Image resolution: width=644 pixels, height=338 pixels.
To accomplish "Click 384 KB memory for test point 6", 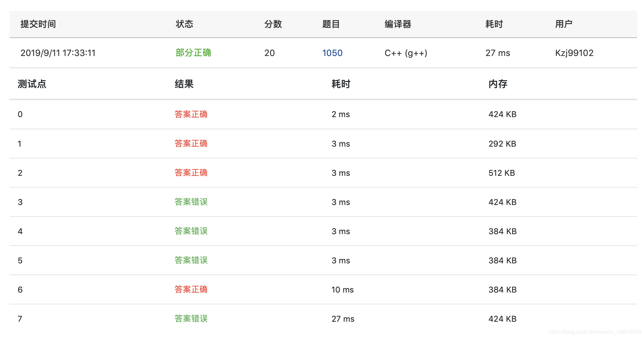I will click(x=502, y=290).
